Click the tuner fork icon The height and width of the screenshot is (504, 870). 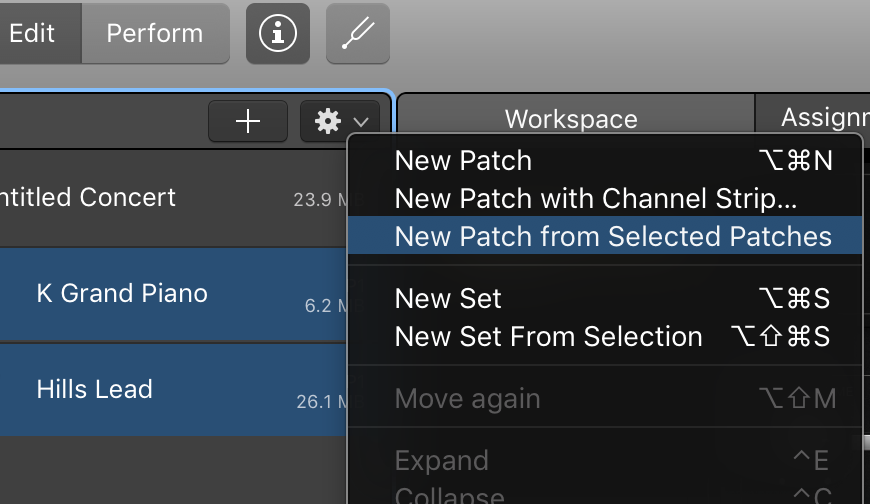(x=358, y=33)
